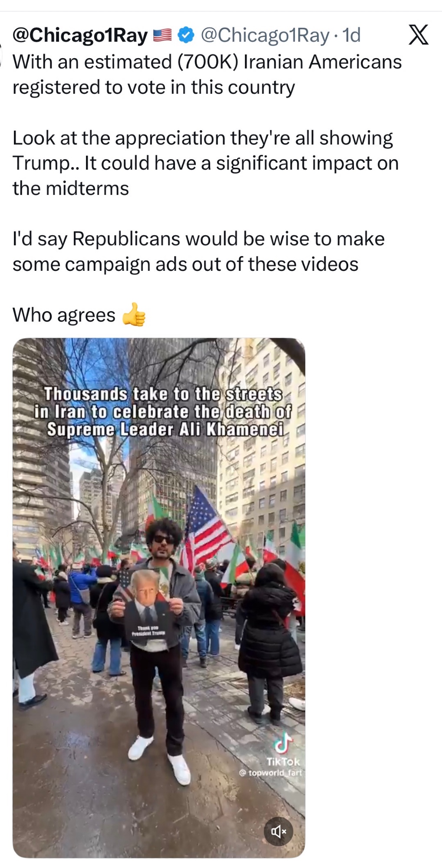Click the paragraph starting With an estimated (700K)

tap(207, 74)
